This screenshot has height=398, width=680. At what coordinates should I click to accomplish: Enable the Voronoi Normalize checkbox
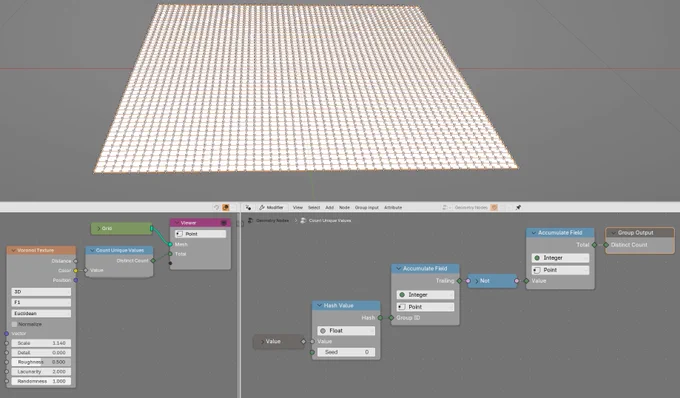click(14, 324)
